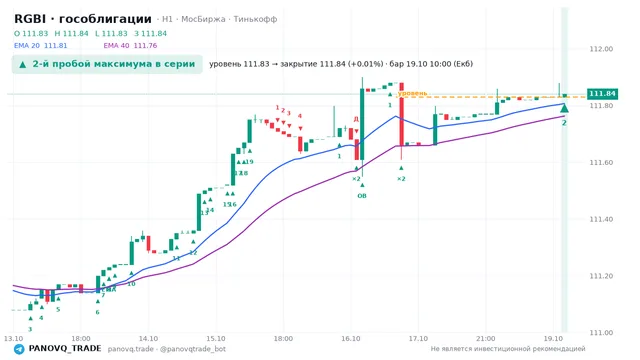Click the 111.80 price axis label
This screenshot has height=360, width=640.
(x=601, y=106)
